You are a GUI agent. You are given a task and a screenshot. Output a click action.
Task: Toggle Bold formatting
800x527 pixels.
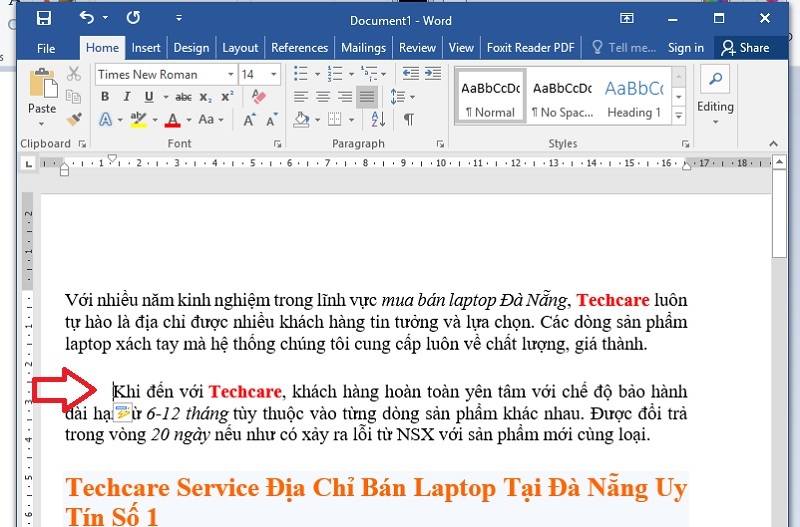tap(105, 96)
